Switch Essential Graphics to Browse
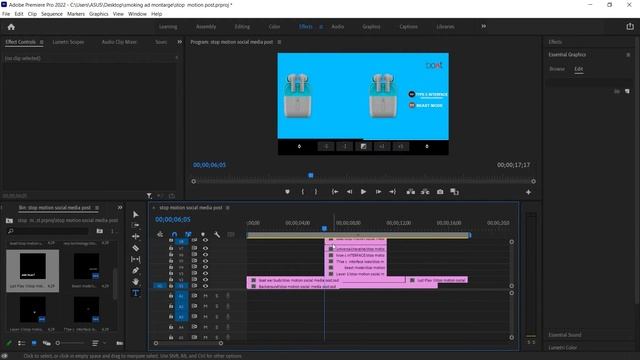 click(x=557, y=69)
